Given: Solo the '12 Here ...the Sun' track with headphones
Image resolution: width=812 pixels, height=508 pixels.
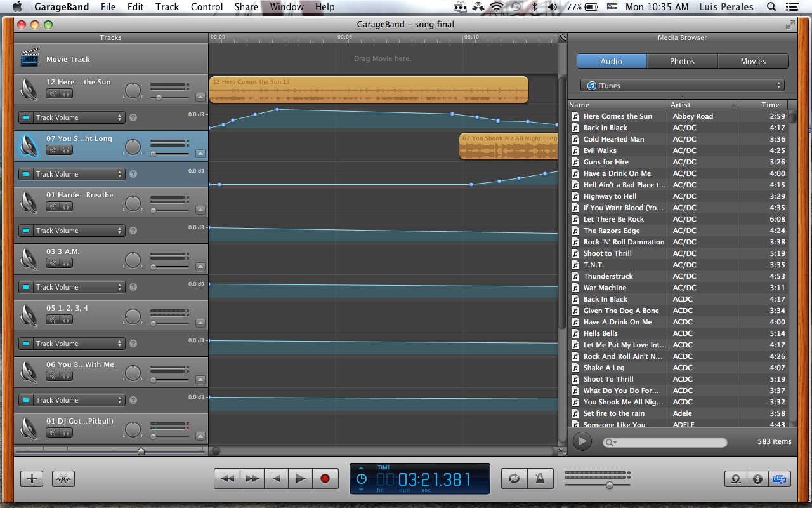Looking at the screenshot, I should pyautogui.click(x=66, y=93).
